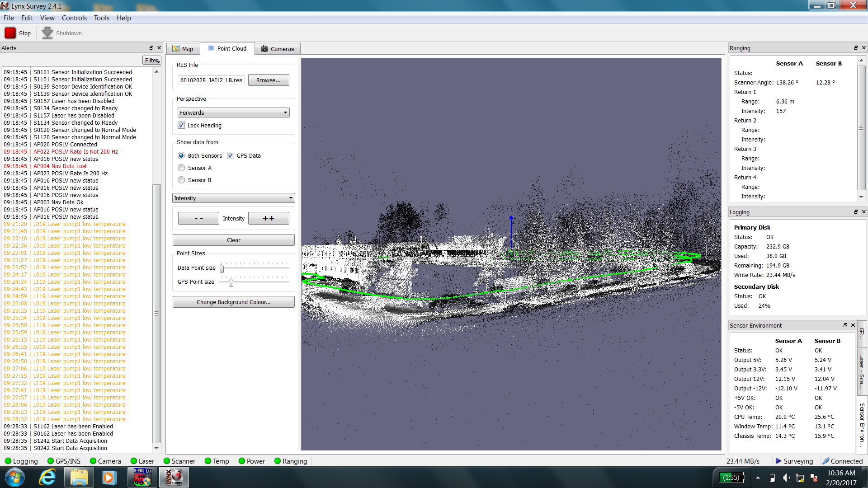Disable the GPS Data checkbox
Image resolution: width=868 pixels, height=488 pixels.
coord(231,155)
